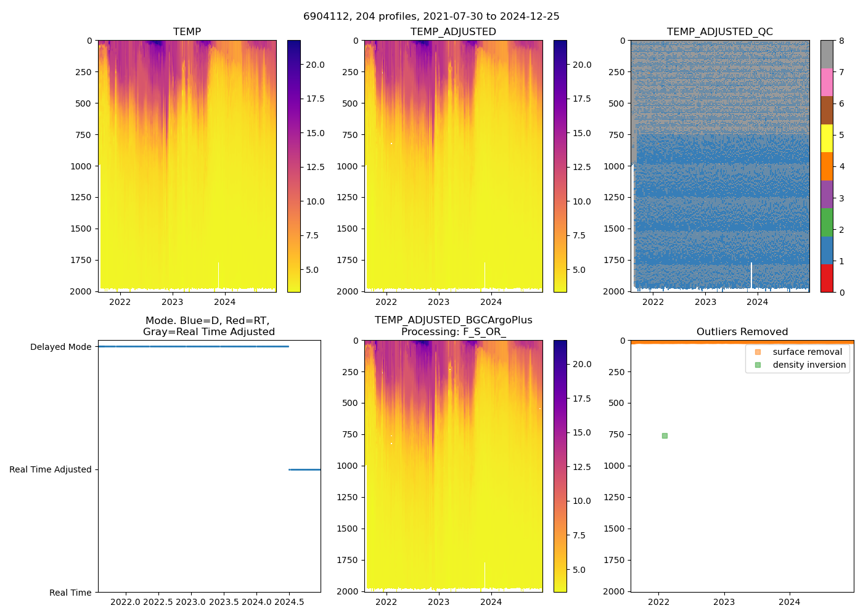Select the yellow QC colorbar segment for 5
863x616 pixels.
click(x=827, y=138)
